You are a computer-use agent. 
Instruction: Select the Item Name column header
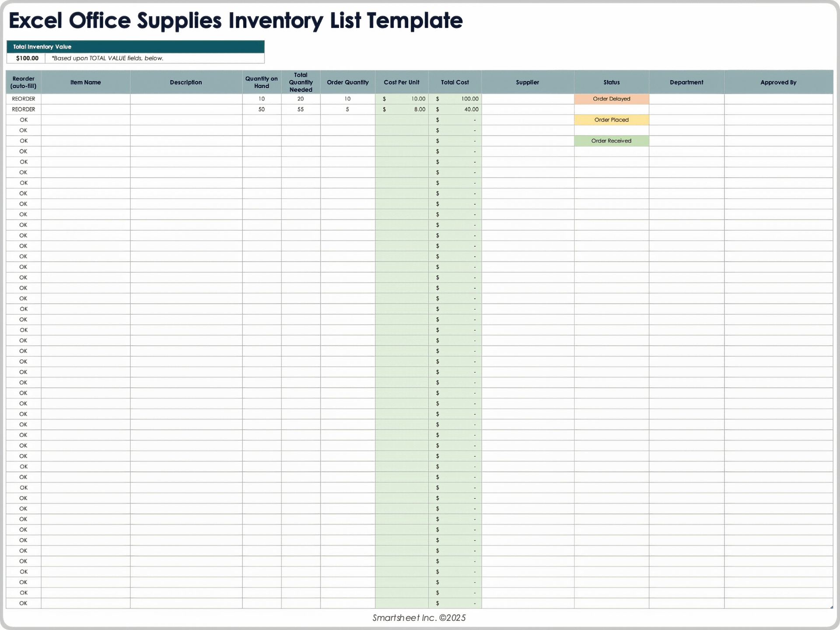[x=86, y=82]
